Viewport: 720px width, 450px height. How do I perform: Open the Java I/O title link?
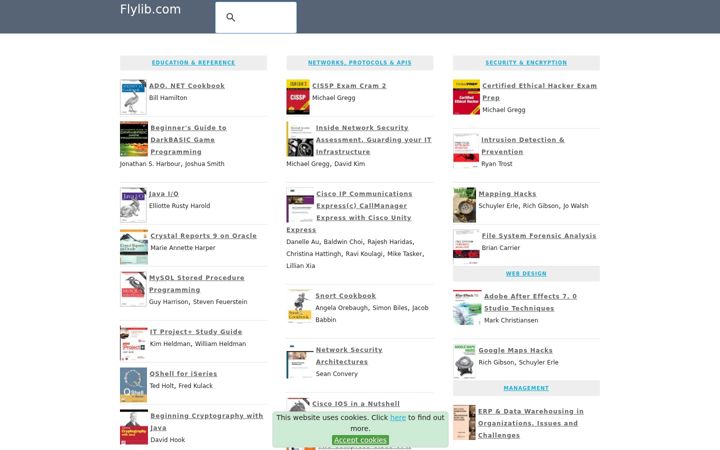(163, 194)
